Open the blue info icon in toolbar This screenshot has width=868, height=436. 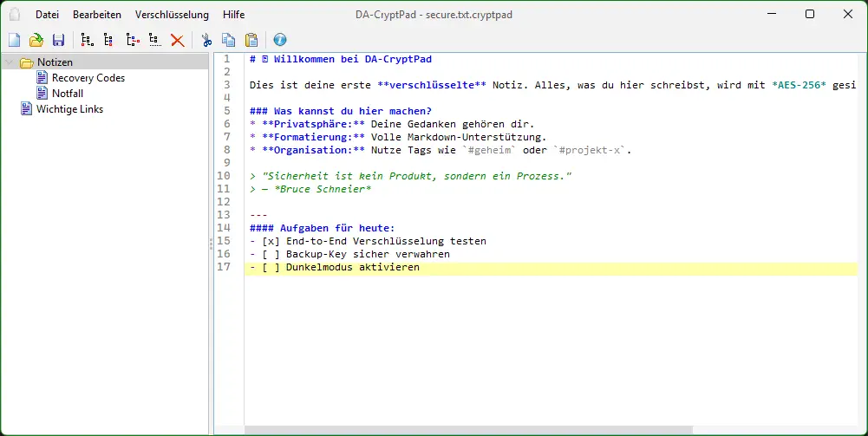279,40
